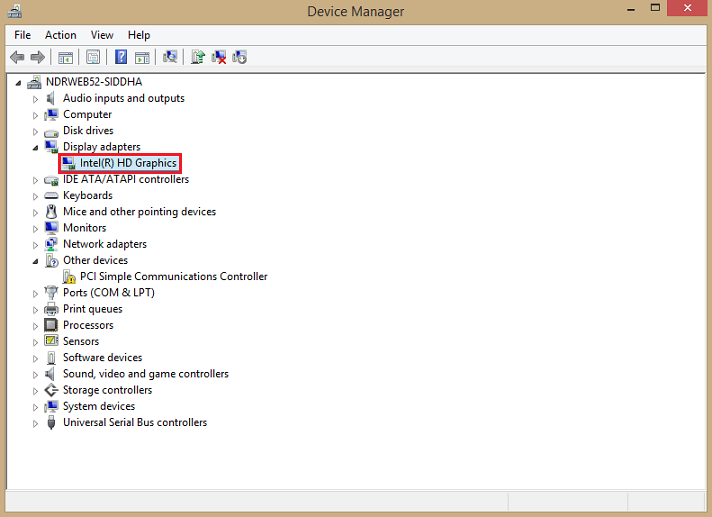The width and height of the screenshot is (712, 517).
Task: Collapse the Display adapters arrow
Action: click(x=35, y=148)
